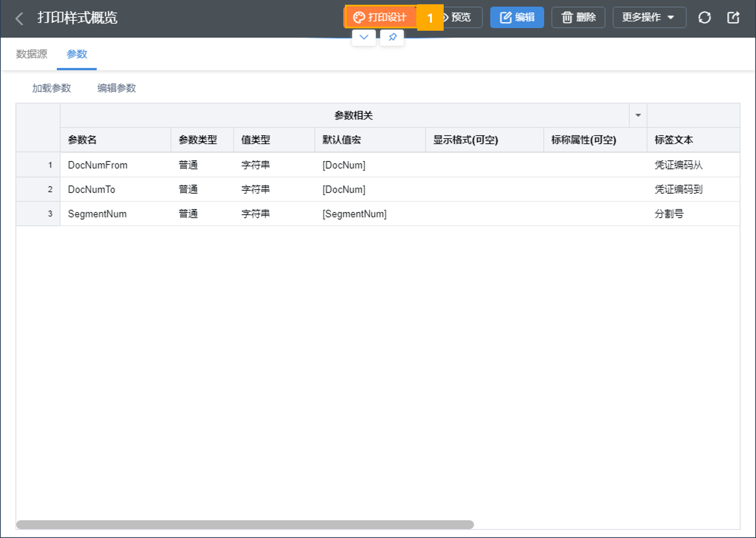The image size is (756, 538).
Task: Switch to the 数据源 tab
Action: click(x=32, y=54)
